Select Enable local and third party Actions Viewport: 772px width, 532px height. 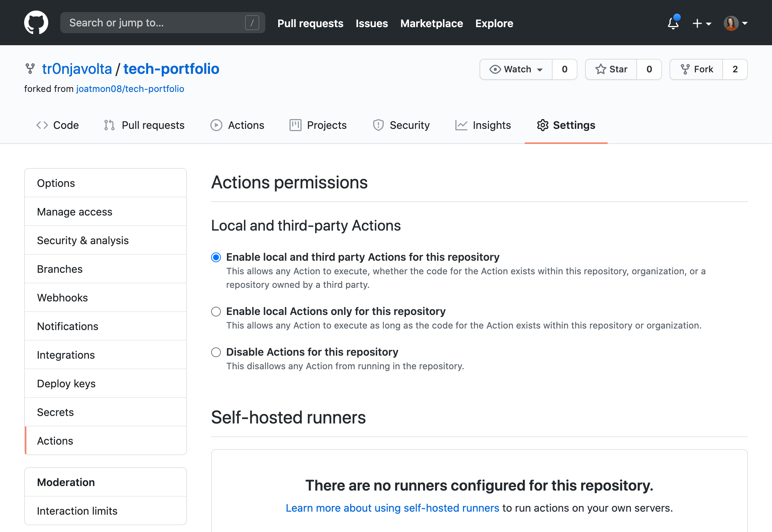pyautogui.click(x=216, y=257)
